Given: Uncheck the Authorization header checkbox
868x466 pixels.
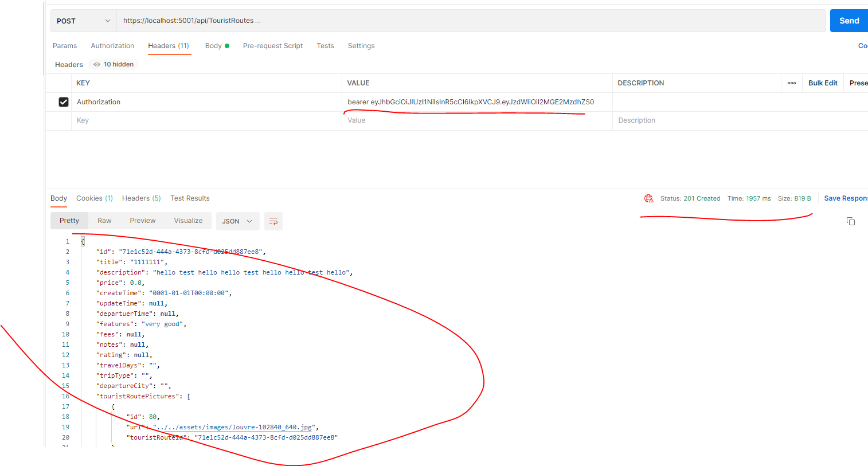Looking at the screenshot, I should coord(63,101).
